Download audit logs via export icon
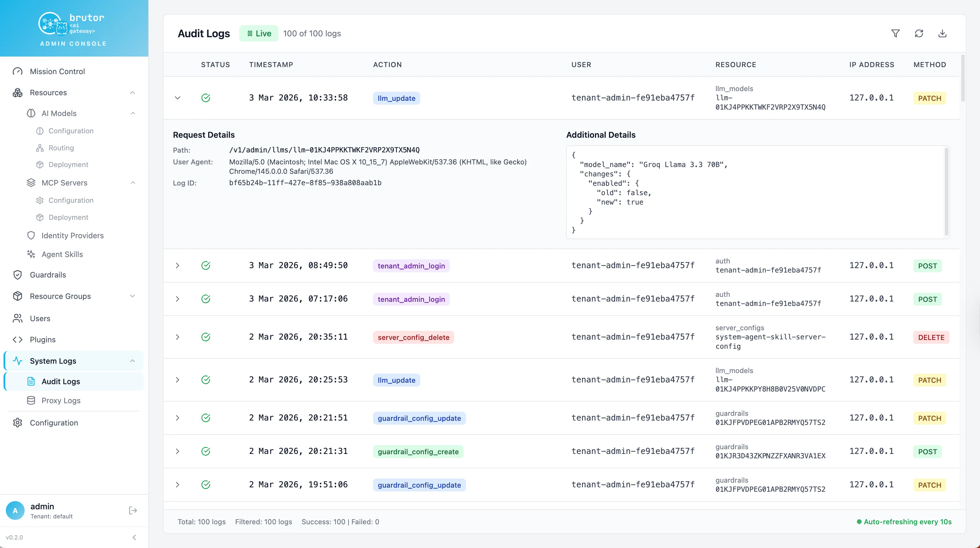Image resolution: width=980 pixels, height=548 pixels. click(x=942, y=33)
